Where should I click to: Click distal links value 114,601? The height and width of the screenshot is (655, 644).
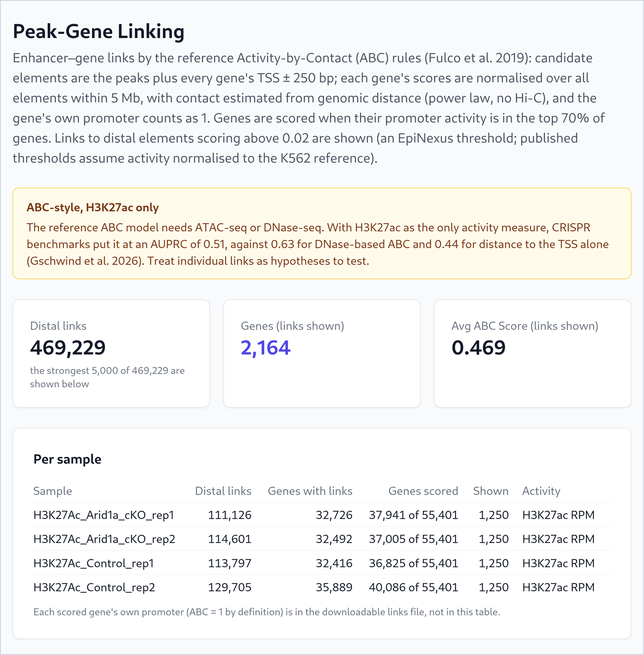point(230,539)
